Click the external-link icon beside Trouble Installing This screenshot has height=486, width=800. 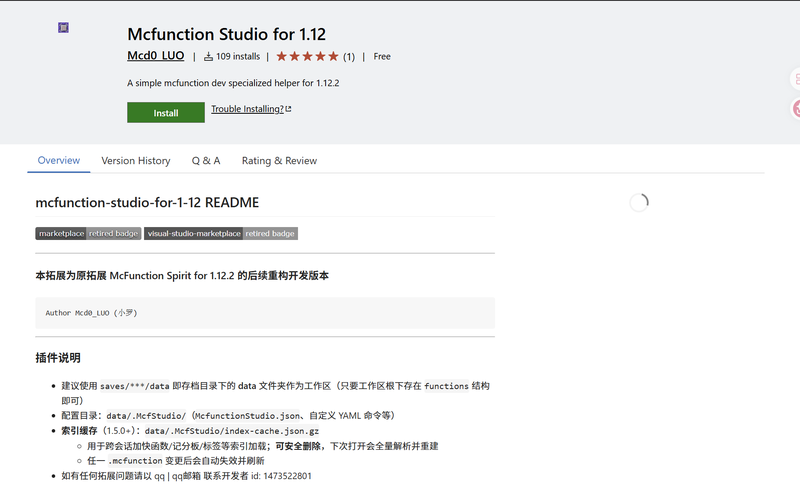click(288, 109)
